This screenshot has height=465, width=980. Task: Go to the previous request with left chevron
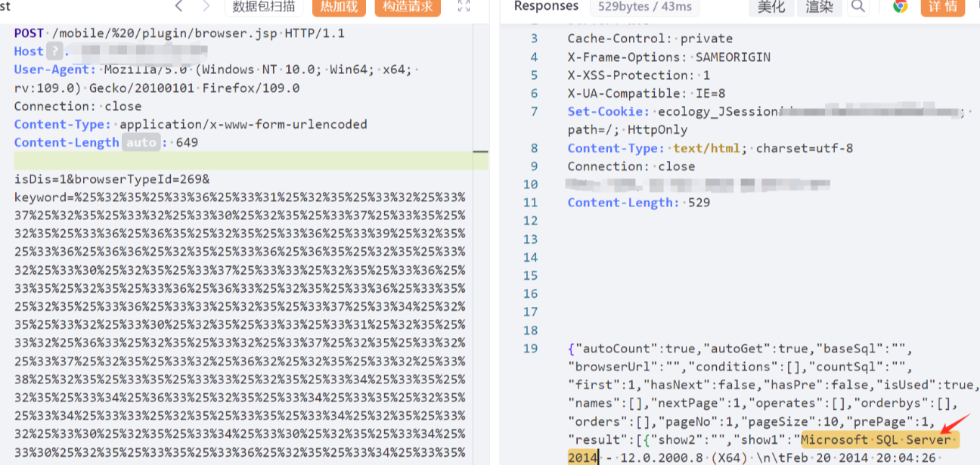178,7
